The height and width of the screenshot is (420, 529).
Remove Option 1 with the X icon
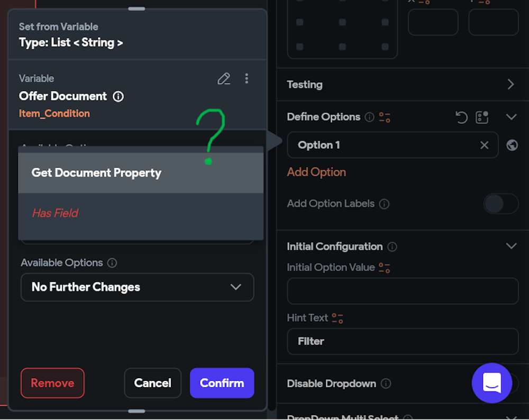[484, 145]
